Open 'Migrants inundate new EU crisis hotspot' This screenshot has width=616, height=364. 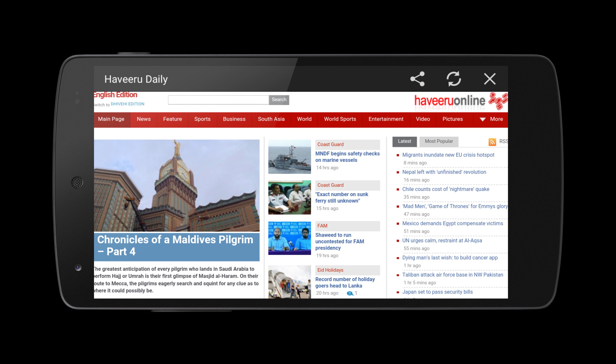click(x=448, y=155)
